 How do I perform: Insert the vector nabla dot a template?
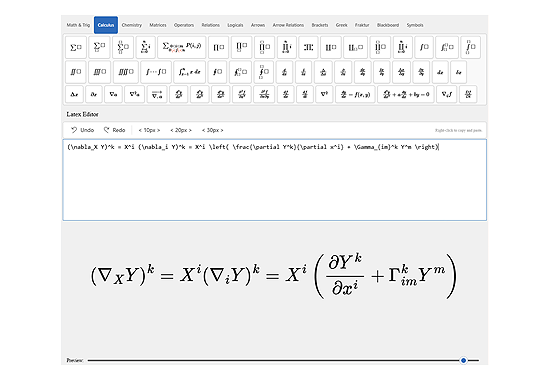pos(157,94)
